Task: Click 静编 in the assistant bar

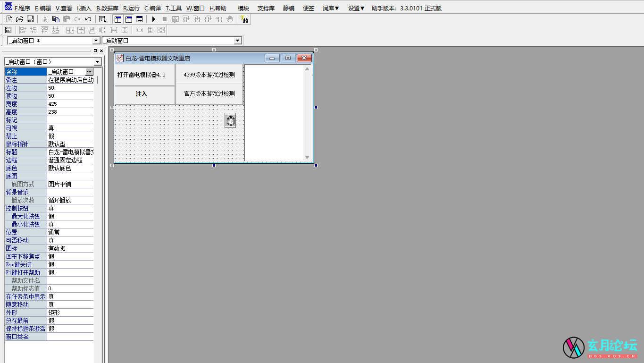Action: [x=289, y=8]
